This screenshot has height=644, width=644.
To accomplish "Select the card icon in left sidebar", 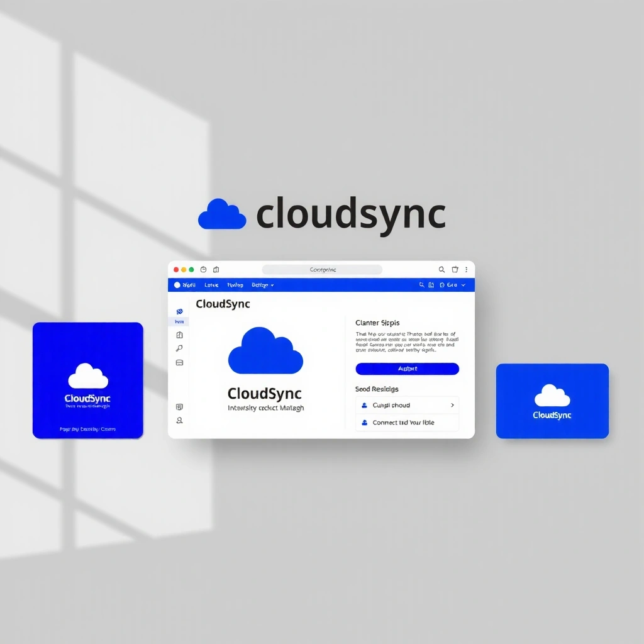I will pyautogui.click(x=179, y=362).
